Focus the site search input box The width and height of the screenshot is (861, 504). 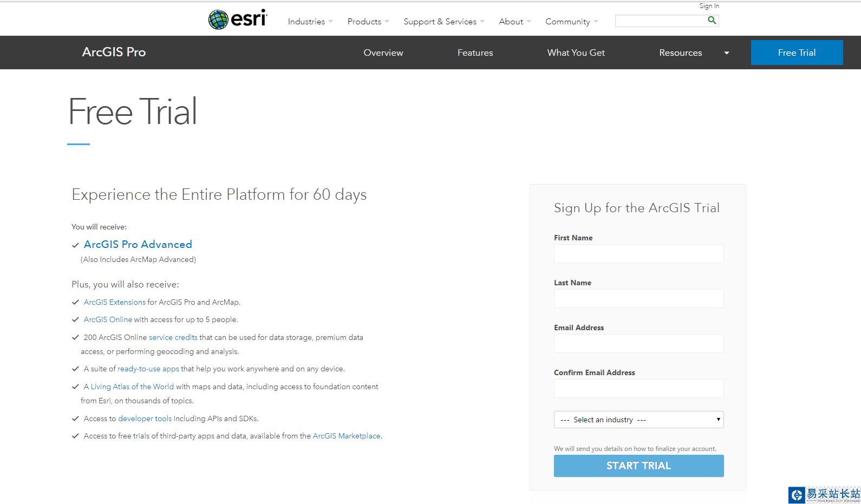point(661,21)
